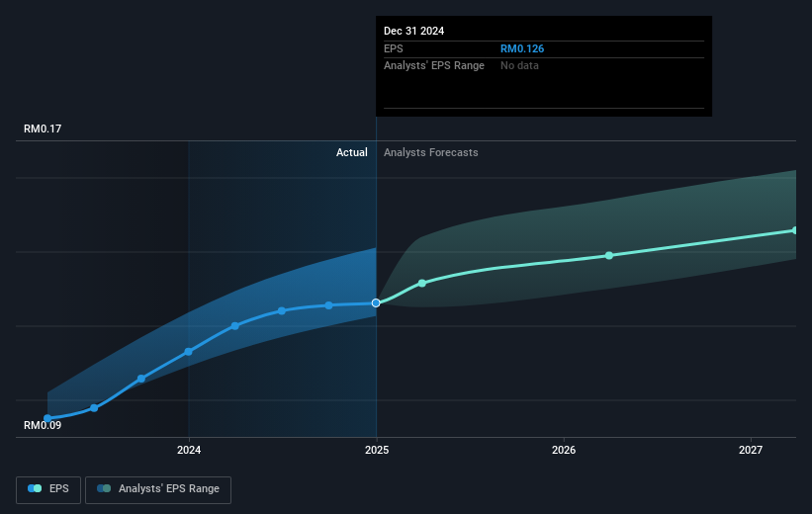
Task: Click the 'EPS' label in tooltip
Action: pyautogui.click(x=394, y=48)
